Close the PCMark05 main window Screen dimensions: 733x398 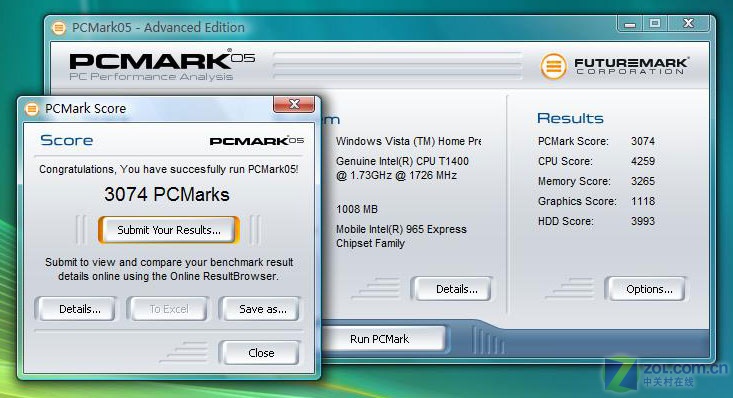point(689,23)
